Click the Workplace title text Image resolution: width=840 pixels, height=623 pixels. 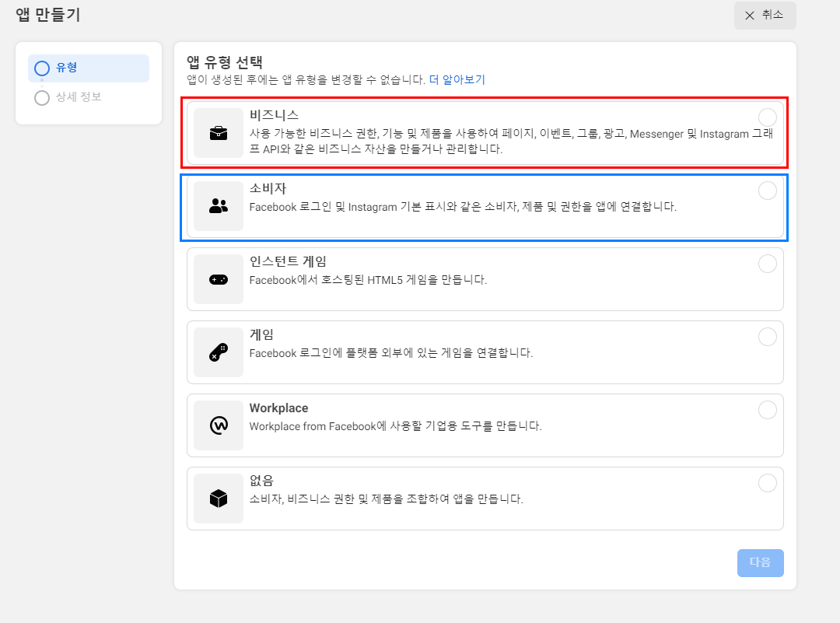tap(278, 408)
